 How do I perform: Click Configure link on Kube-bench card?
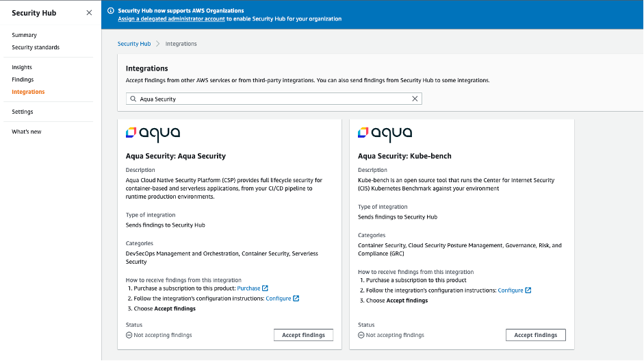(511, 290)
